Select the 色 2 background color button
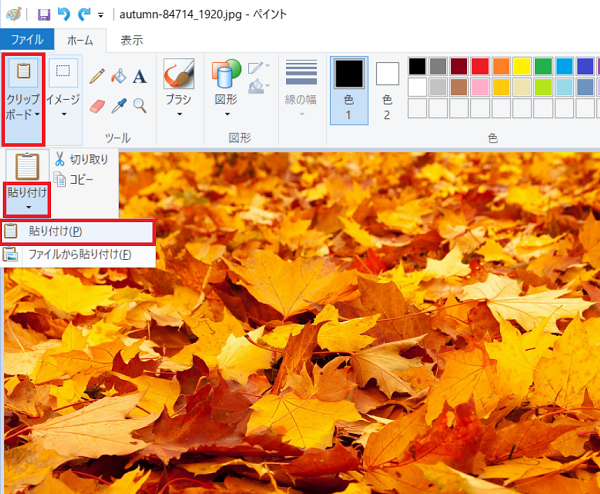Image resolution: width=600 pixels, height=494 pixels. (x=387, y=90)
